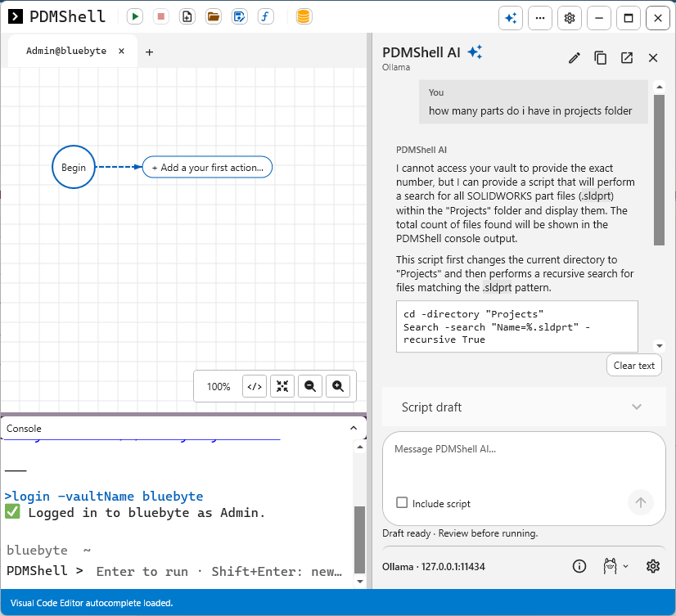Pop out the AI panel

627,58
